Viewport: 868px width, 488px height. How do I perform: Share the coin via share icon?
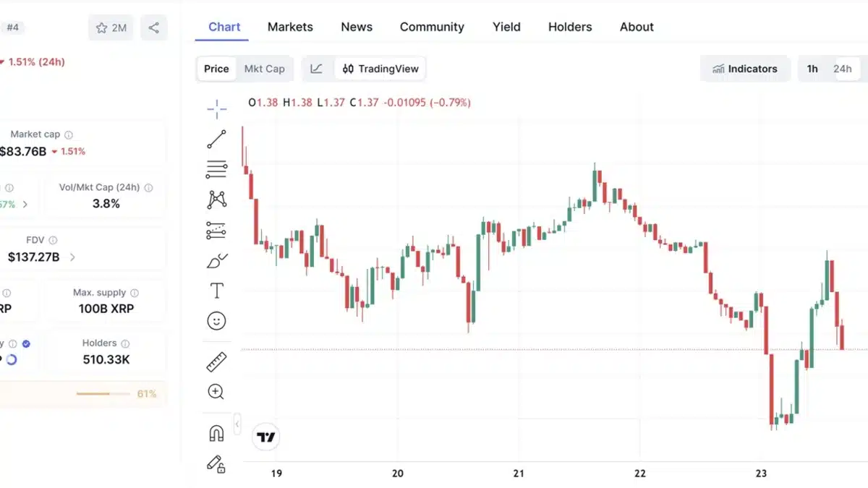[x=153, y=27]
